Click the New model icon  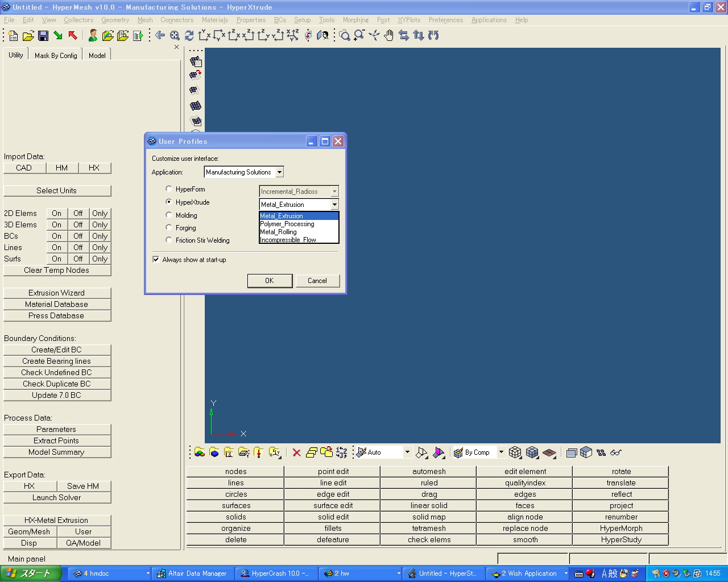[13, 36]
